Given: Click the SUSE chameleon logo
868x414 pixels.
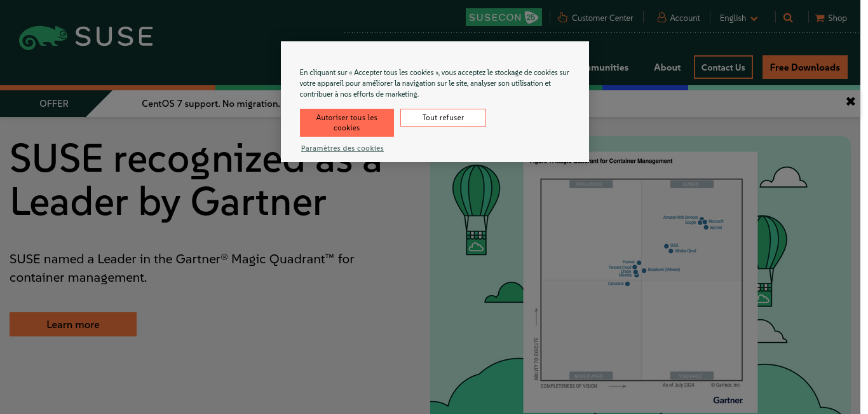Looking at the screenshot, I should coord(86,38).
